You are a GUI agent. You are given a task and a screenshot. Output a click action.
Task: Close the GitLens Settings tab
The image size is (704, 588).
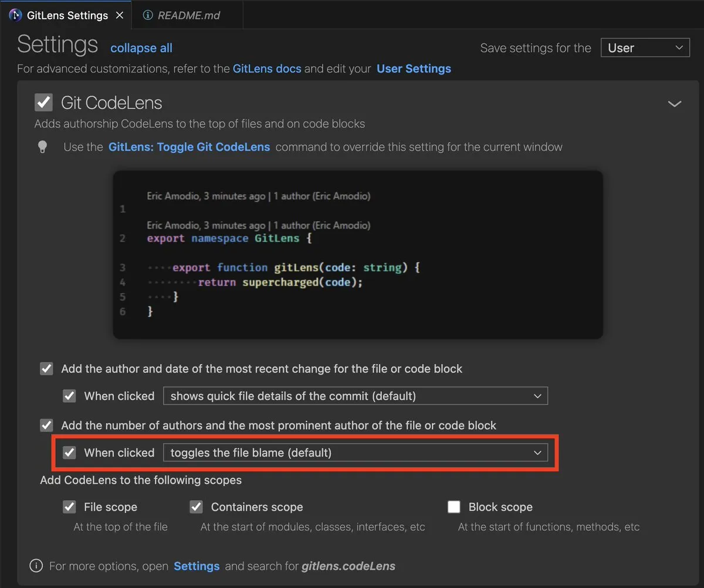119,15
